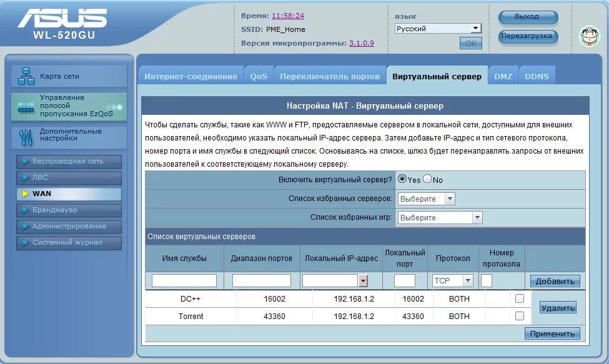Expand the favorite games list dropdown
Screen dimensions: 609x364
(x=477, y=218)
